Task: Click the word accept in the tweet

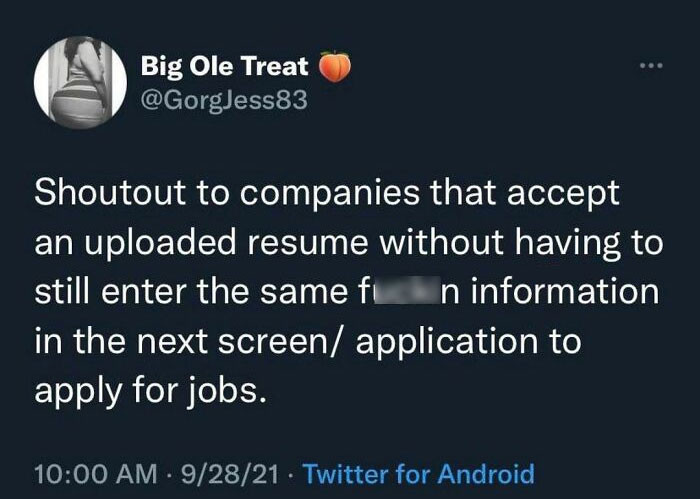Action: (x=562, y=194)
